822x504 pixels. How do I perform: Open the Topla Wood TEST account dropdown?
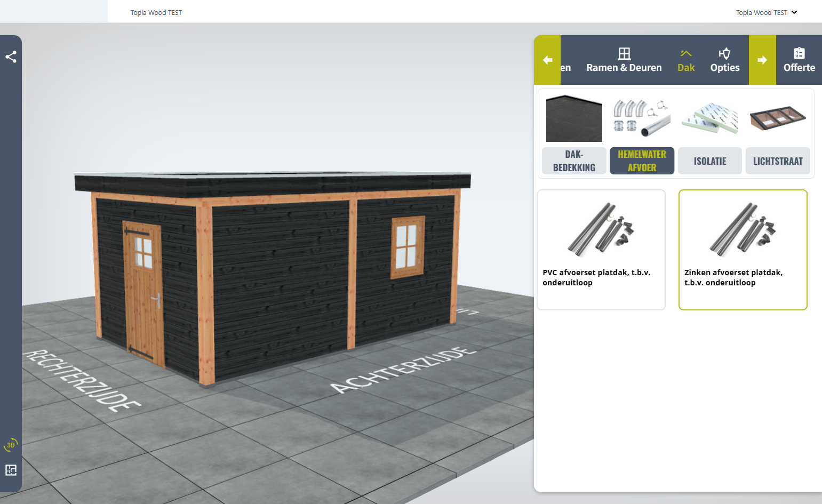(767, 12)
